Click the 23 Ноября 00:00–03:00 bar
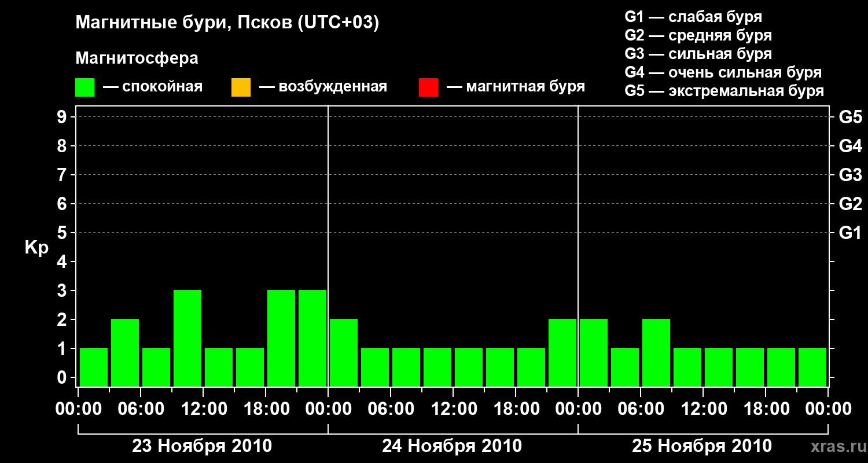 pos(94,367)
